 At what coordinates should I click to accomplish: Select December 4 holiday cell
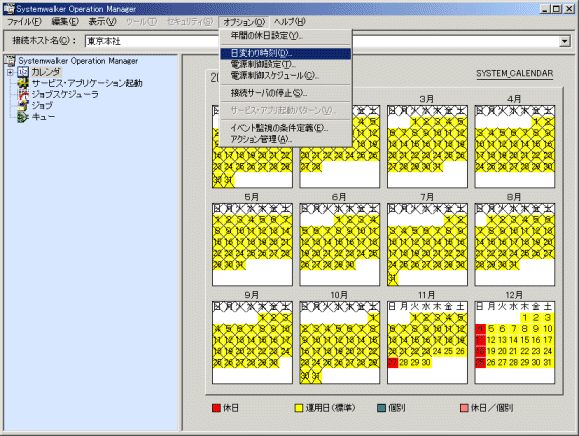coord(480,329)
